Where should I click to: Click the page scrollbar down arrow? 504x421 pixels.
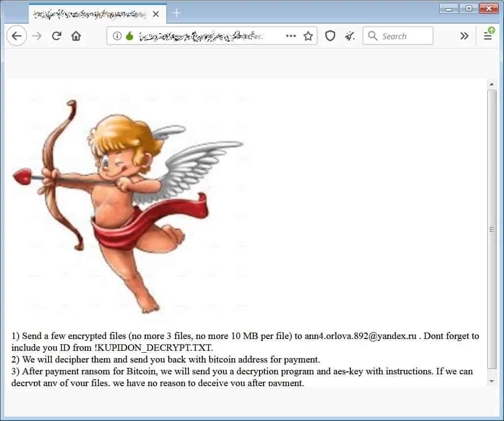click(491, 381)
